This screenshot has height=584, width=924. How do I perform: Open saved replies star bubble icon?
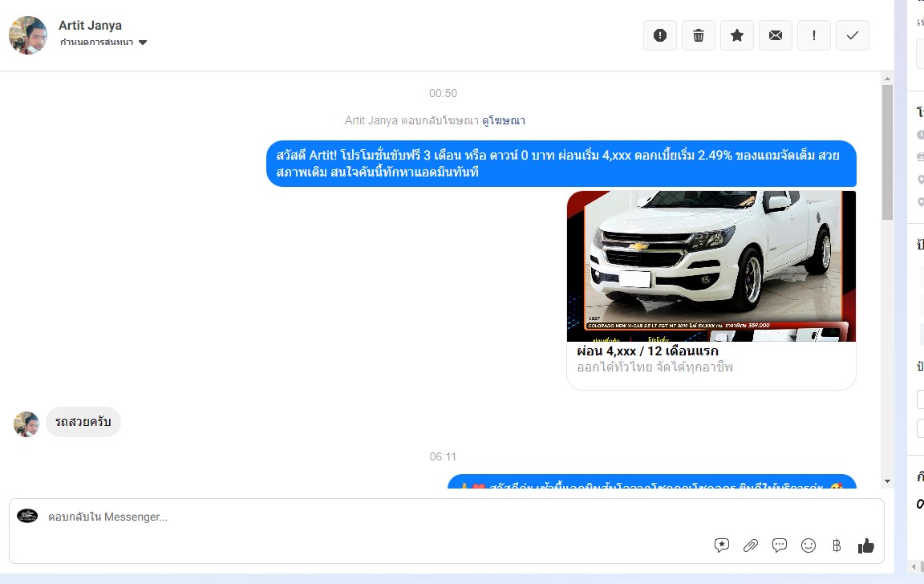[x=722, y=545]
